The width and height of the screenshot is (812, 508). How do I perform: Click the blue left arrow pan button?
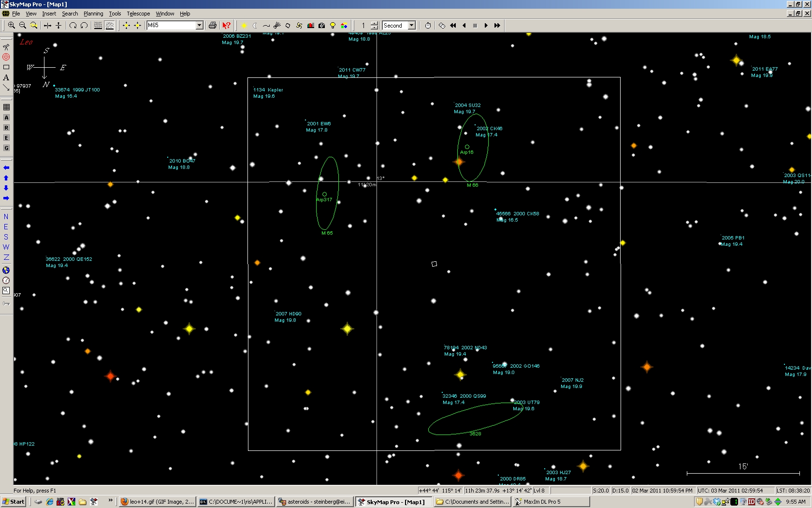[x=6, y=167]
